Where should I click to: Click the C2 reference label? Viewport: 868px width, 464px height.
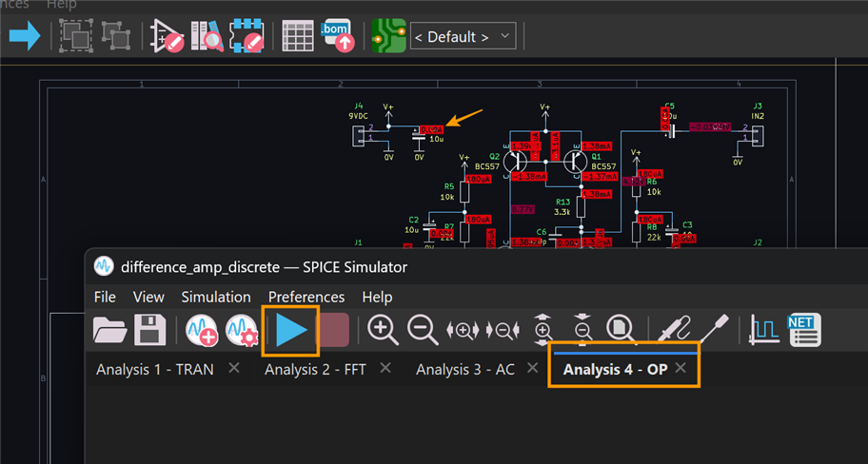pos(413,220)
